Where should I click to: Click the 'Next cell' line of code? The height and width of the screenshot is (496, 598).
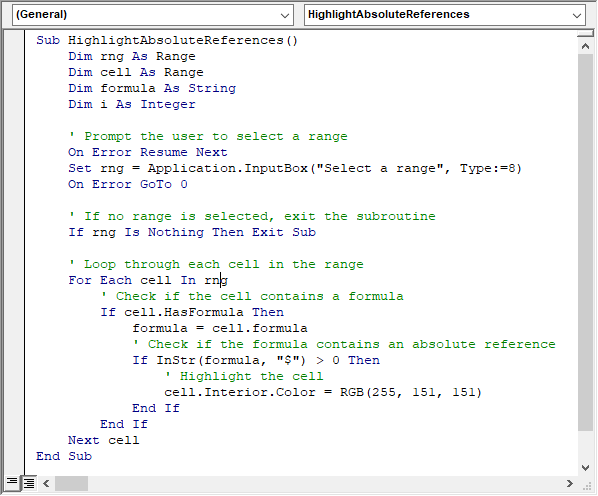(x=104, y=440)
